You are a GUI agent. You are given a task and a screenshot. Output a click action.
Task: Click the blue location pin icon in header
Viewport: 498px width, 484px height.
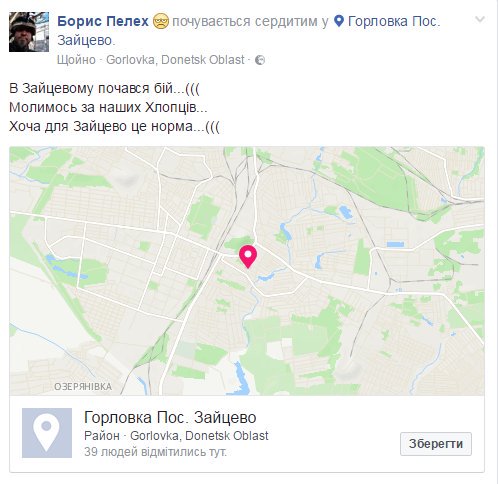(339, 21)
